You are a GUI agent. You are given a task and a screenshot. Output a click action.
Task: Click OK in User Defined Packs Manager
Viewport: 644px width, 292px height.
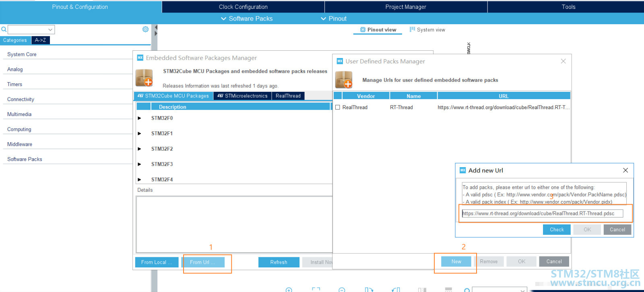coord(522,261)
